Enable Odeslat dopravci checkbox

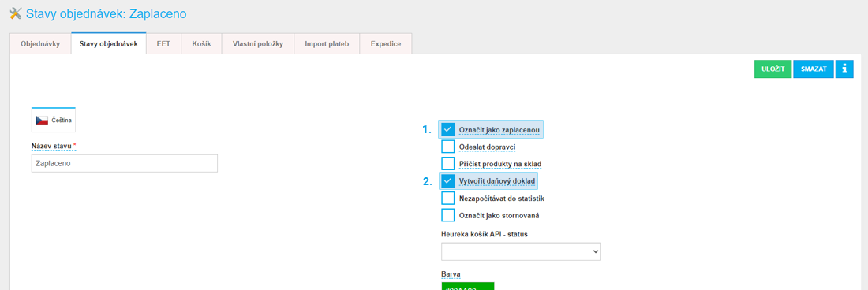(x=448, y=147)
